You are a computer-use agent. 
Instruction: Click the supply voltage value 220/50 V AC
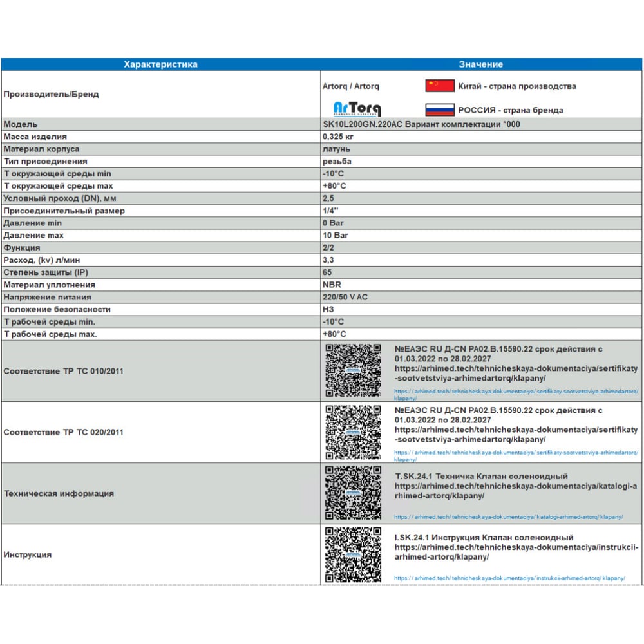click(x=345, y=297)
